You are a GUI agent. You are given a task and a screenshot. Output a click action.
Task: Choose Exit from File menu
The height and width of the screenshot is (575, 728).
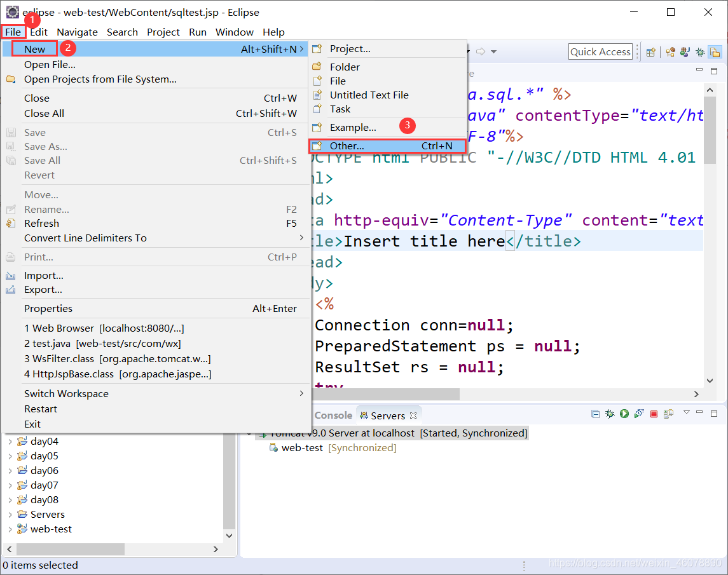click(x=156, y=424)
